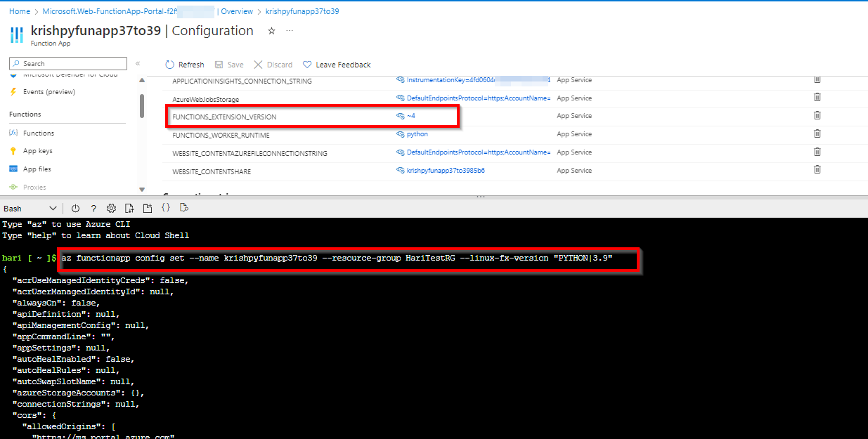The image size is (868, 439).
Task: Reveal the WEBSITE_CONTENTAZUREFILECONNECTIONSTRING DefaultEndpointsProtocol value
Action: tap(474, 152)
